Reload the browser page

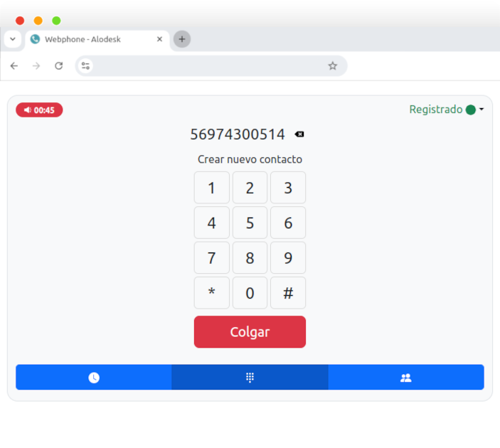coord(59,66)
